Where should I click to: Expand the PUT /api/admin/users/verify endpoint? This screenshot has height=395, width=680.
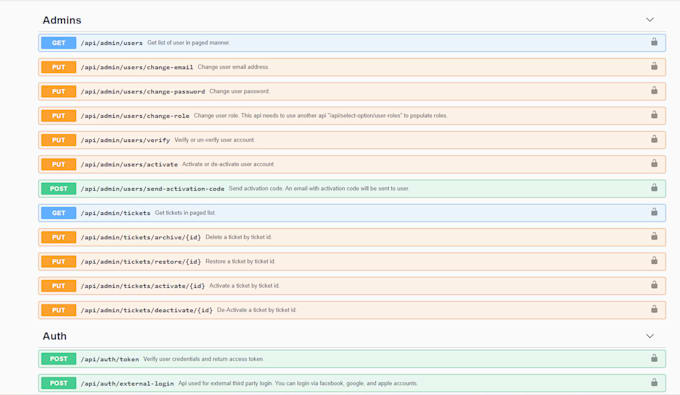tap(352, 140)
